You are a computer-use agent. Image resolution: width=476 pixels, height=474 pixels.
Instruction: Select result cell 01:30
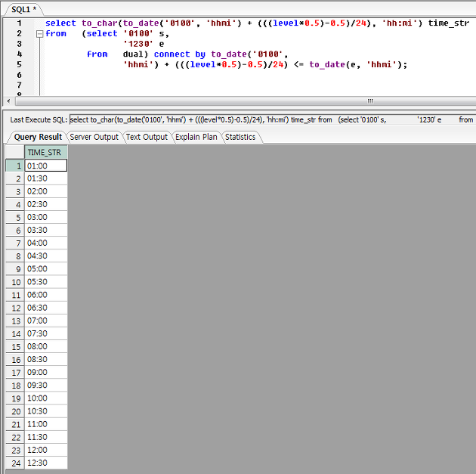pyautogui.click(x=46, y=178)
